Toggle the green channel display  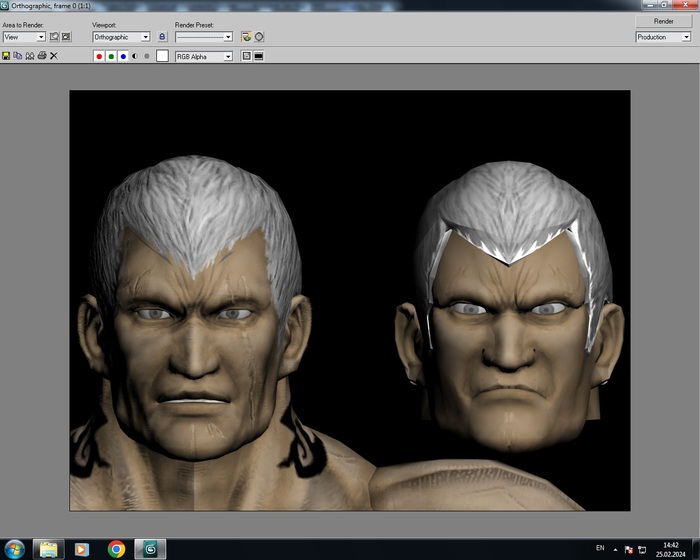111,57
